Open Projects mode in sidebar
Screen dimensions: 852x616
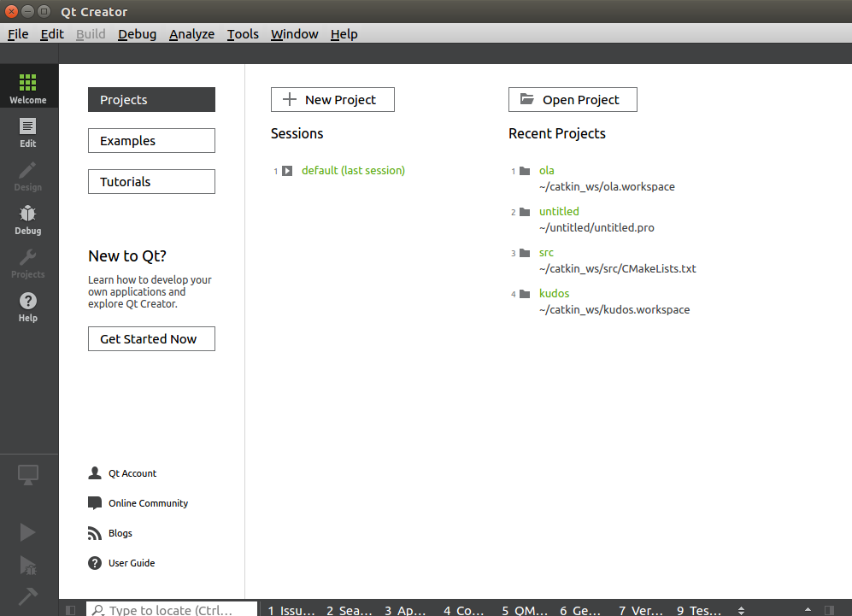point(28,263)
